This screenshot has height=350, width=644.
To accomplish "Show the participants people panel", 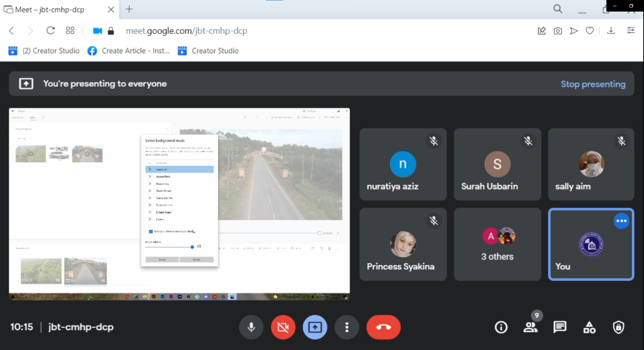I will 530,327.
